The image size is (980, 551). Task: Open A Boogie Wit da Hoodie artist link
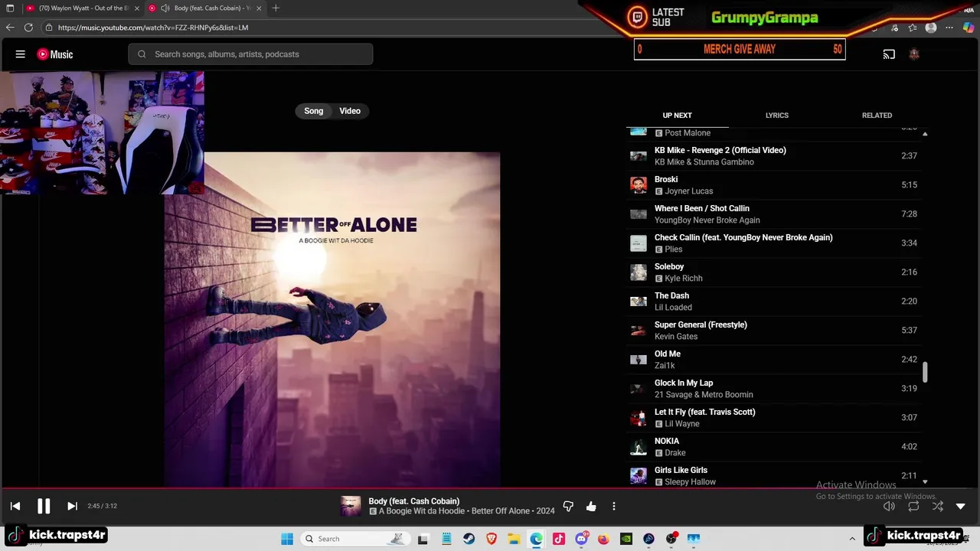(422, 511)
